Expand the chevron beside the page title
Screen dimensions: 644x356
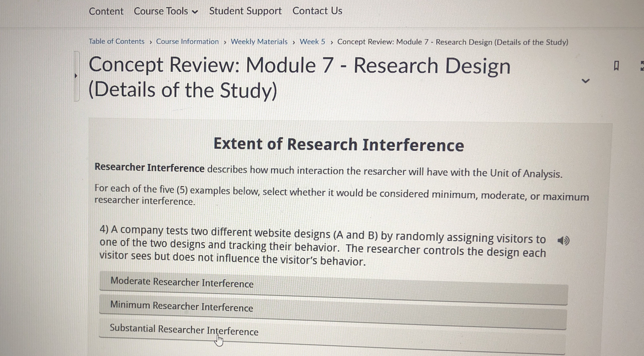coord(586,81)
